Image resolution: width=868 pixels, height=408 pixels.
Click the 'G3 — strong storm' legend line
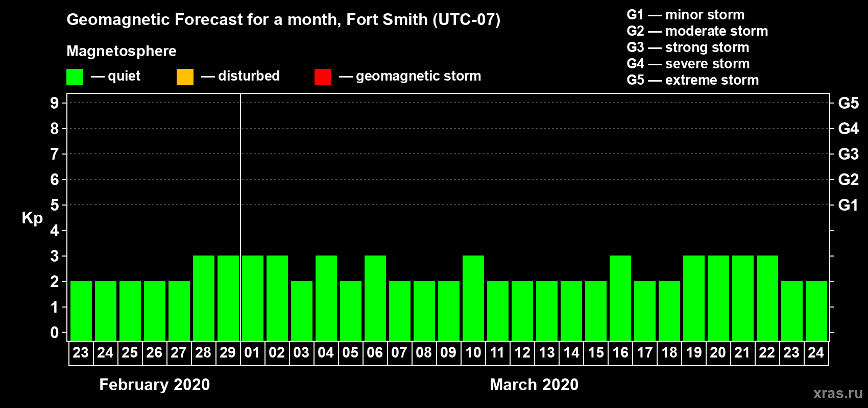coord(688,47)
